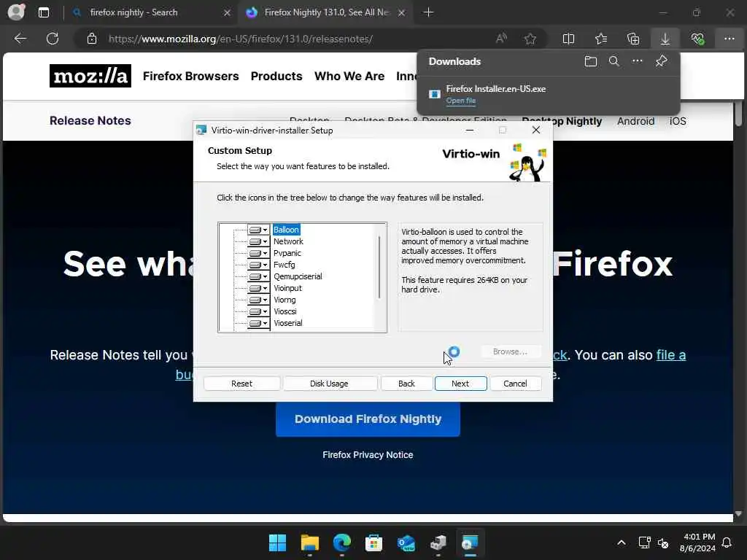Show hidden system tray icons
Image resolution: width=747 pixels, height=560 pixels.
pos(622,542)
